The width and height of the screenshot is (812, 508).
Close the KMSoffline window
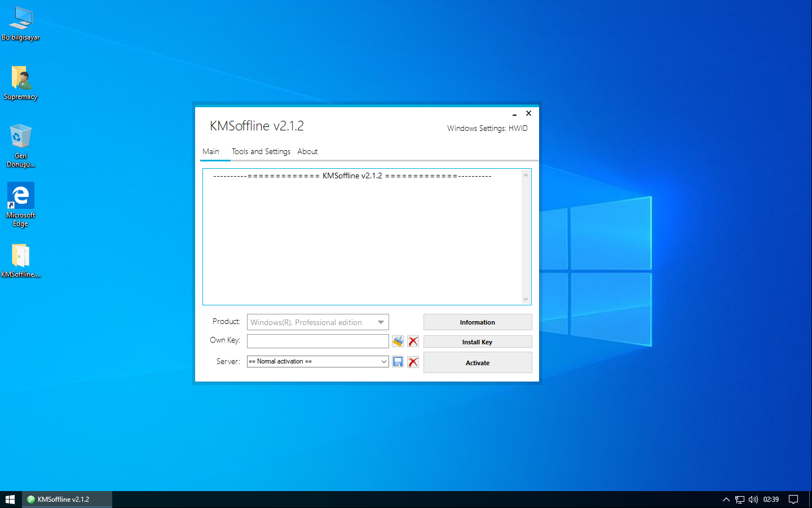pyautogui.click(x=528, y=113)
